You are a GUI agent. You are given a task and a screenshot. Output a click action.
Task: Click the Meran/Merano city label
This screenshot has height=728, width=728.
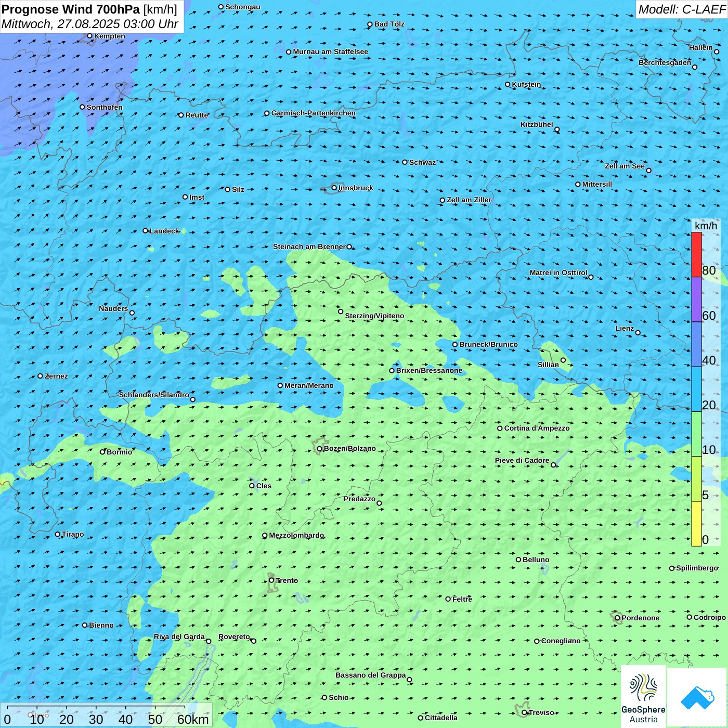click(x=309, y=385)
